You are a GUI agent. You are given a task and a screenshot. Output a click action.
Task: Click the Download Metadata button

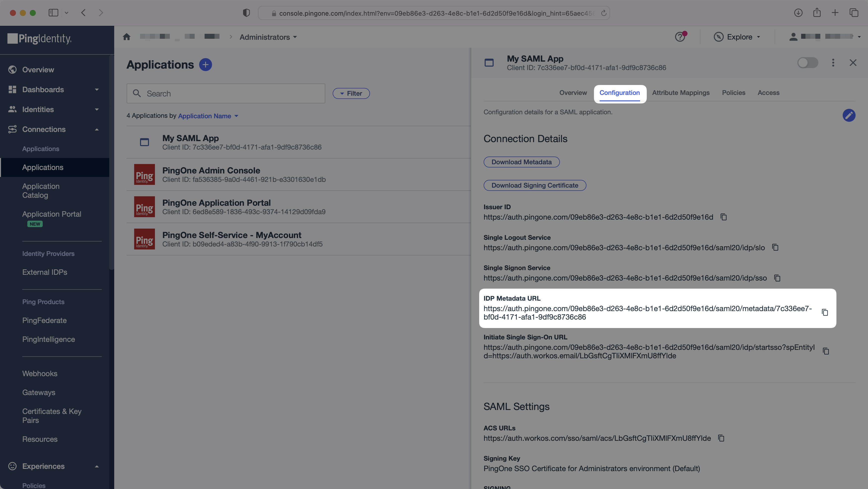pos(522,162)
